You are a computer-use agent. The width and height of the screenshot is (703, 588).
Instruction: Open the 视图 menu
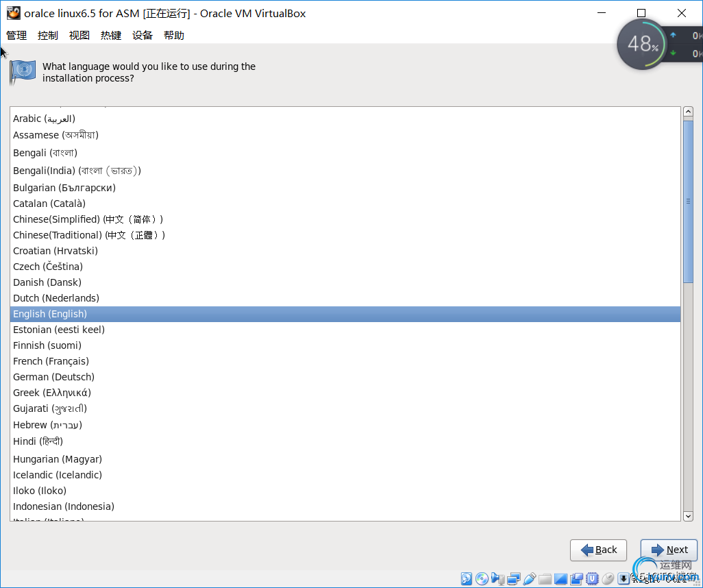(79, 36)
